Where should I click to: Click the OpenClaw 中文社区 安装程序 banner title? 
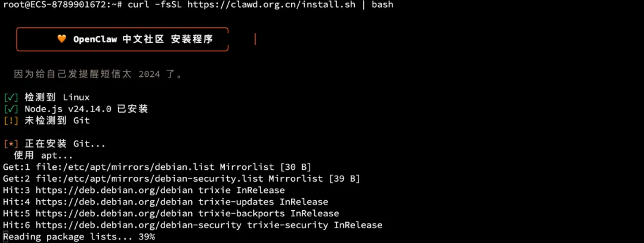coord(143,39)
